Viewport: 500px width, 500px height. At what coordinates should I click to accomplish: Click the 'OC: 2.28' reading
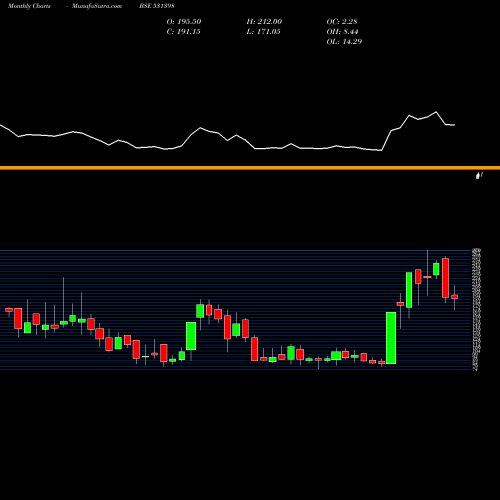tap(342, 22)
